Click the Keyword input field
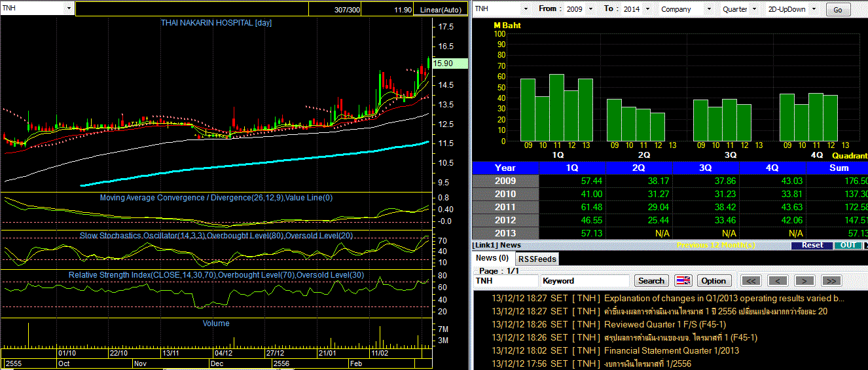 [586, 281]
